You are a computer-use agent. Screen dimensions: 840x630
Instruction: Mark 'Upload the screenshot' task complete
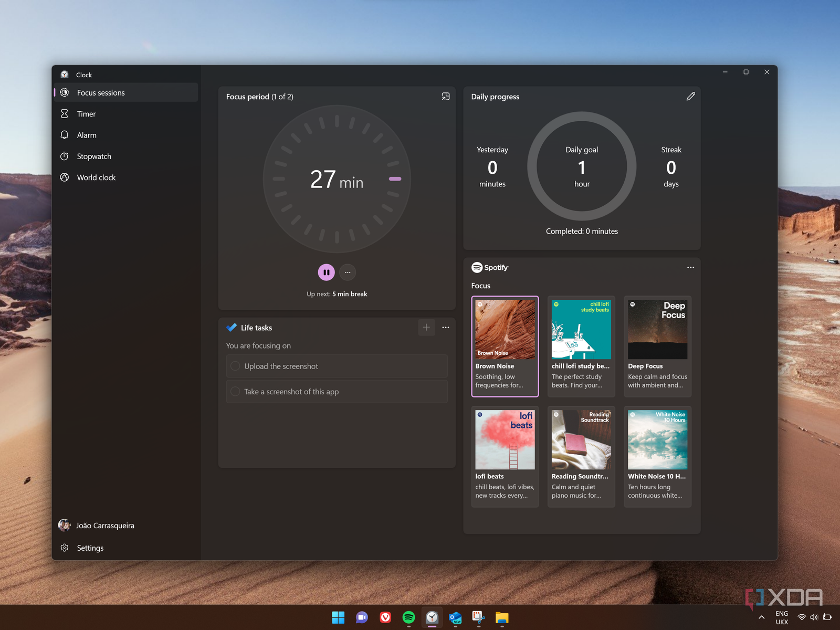tap(235, 366)
